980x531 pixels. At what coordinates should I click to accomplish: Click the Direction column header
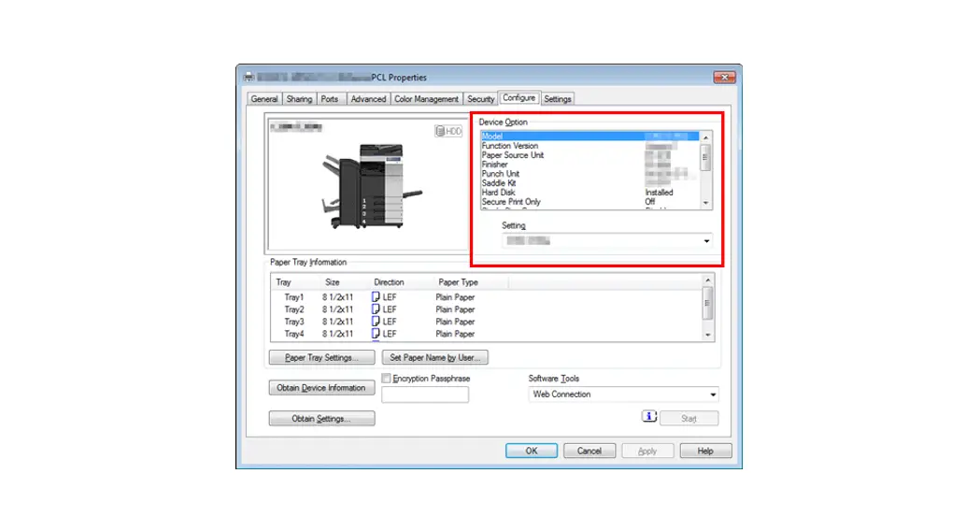389,282
